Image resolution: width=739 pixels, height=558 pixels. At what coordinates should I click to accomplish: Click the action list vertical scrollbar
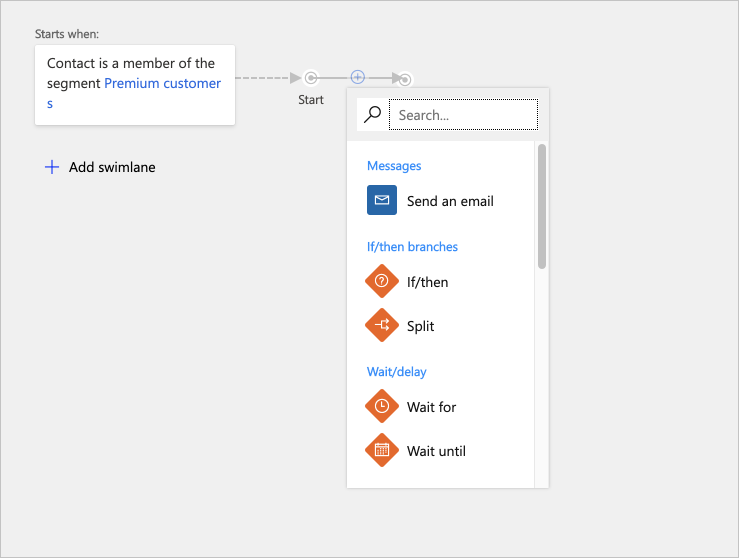coord(542,206)
